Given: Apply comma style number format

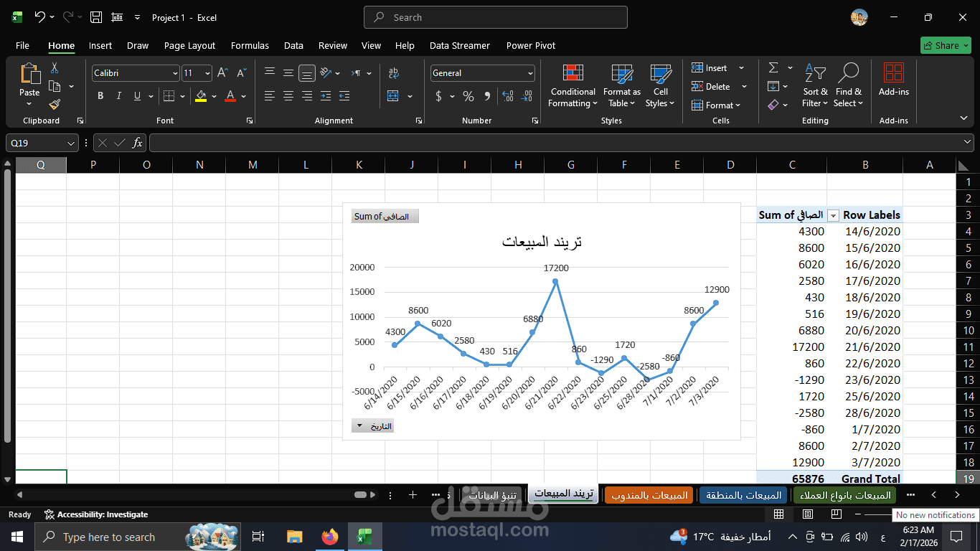Looking at the screenshot, I should click(x=487, y=96).
